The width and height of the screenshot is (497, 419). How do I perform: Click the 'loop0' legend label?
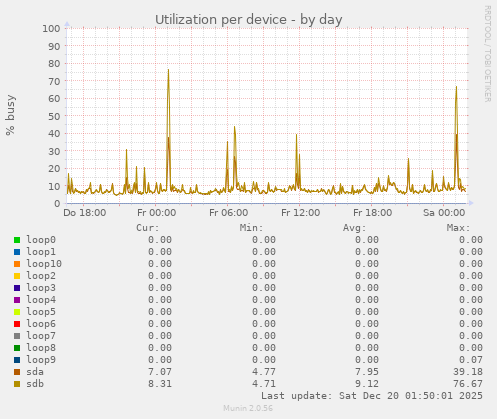pos(41,240)
